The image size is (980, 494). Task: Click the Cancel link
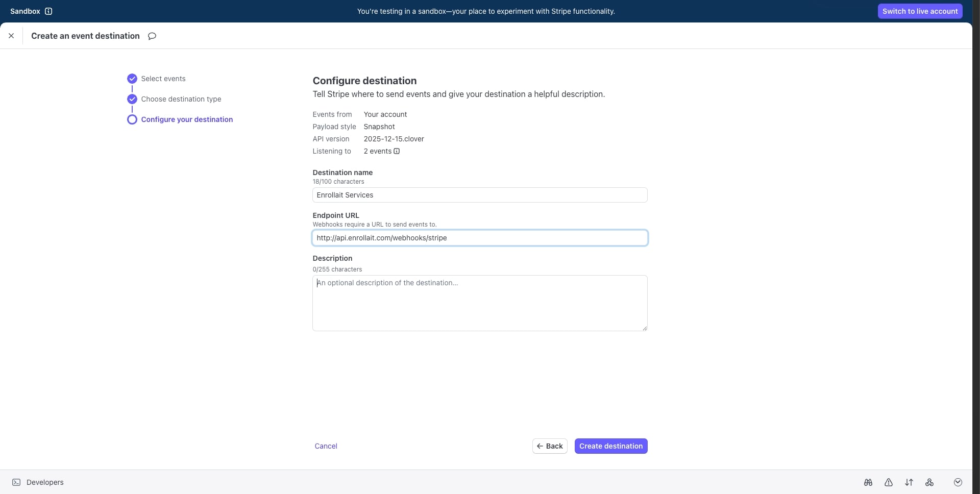[326, 446]
